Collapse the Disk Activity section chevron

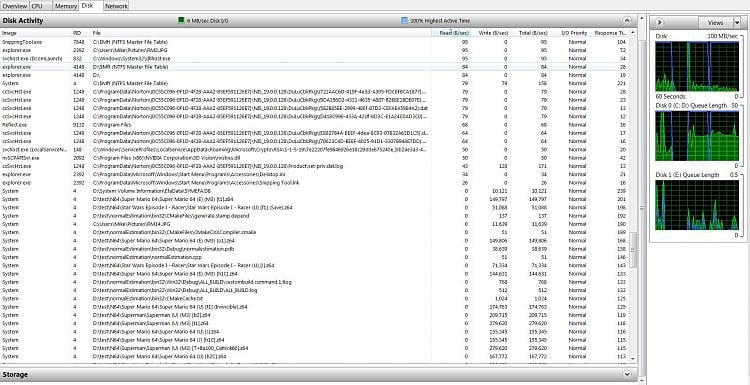627,21
